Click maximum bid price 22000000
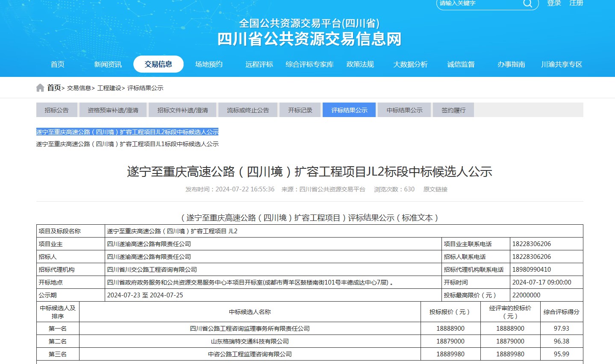615x364 pixels. tap(526, 295)
